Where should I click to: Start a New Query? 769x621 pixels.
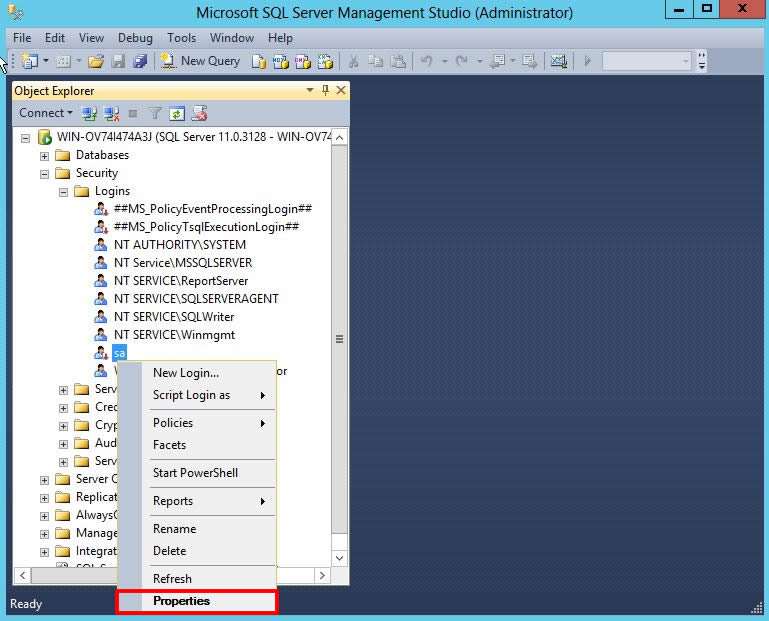pos(201,61)
